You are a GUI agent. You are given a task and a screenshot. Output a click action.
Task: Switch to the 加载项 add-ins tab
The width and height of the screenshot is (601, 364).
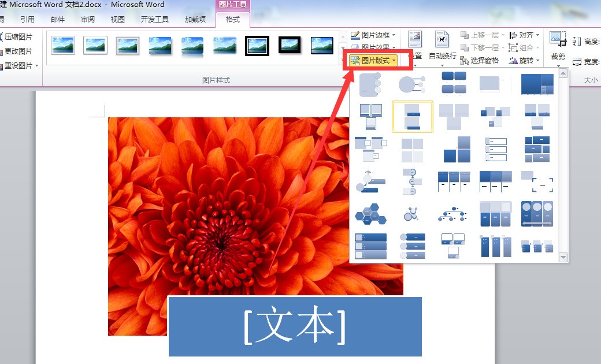(x=195, y=19)
